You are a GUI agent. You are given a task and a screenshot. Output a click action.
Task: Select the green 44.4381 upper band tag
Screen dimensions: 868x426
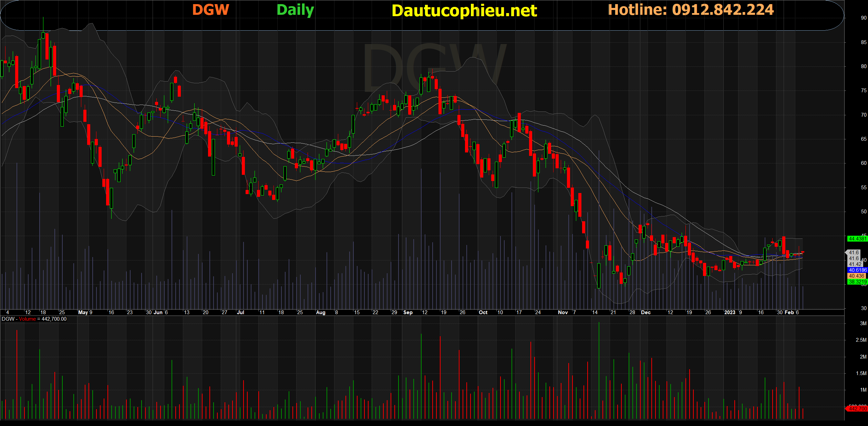tap(857, 238)
